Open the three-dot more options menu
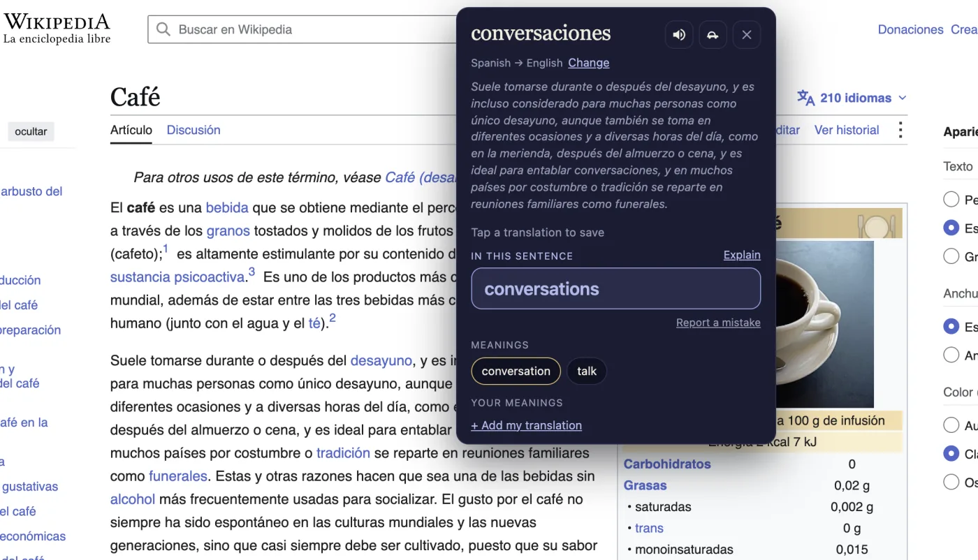 click(x=900, y=130)
